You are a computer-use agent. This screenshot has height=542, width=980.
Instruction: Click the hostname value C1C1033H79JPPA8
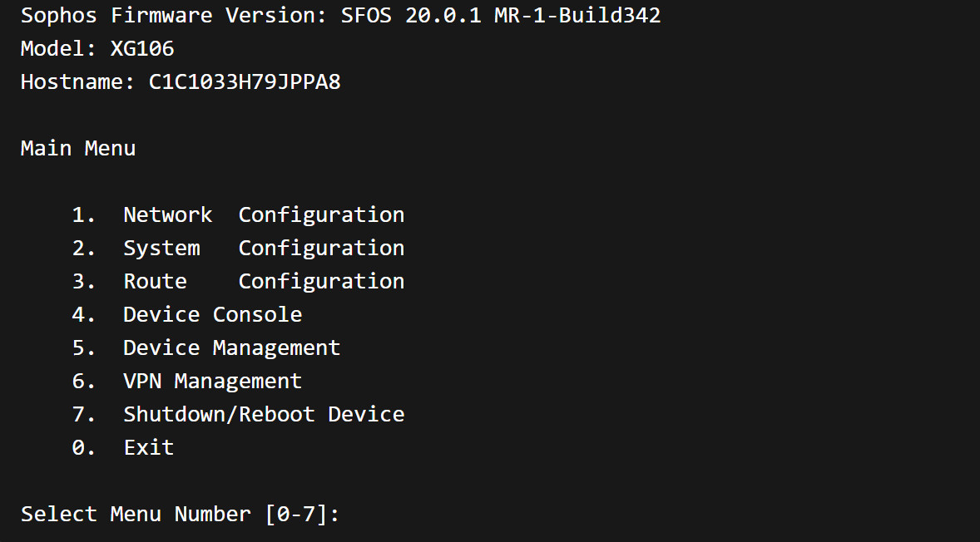(245, 81)
